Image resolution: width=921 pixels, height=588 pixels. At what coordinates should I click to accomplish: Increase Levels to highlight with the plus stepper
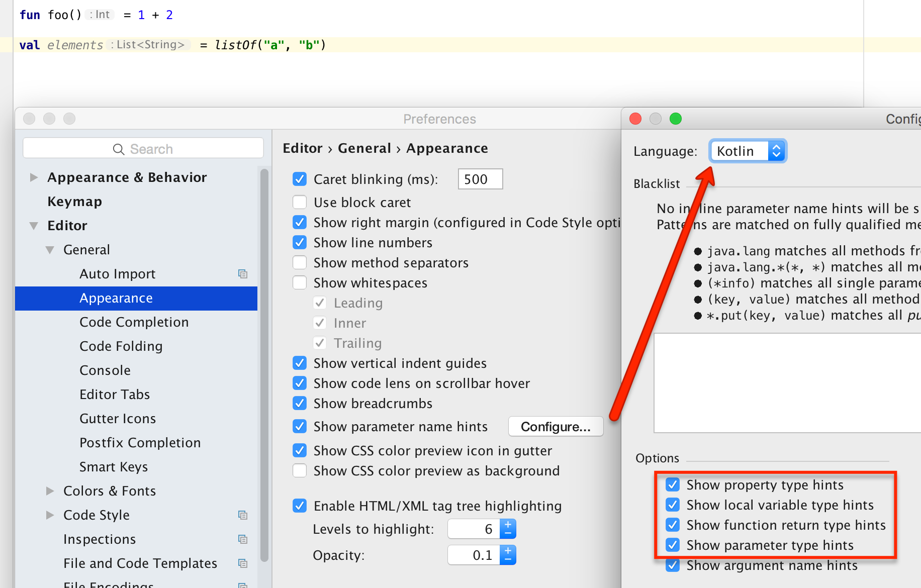508,524
